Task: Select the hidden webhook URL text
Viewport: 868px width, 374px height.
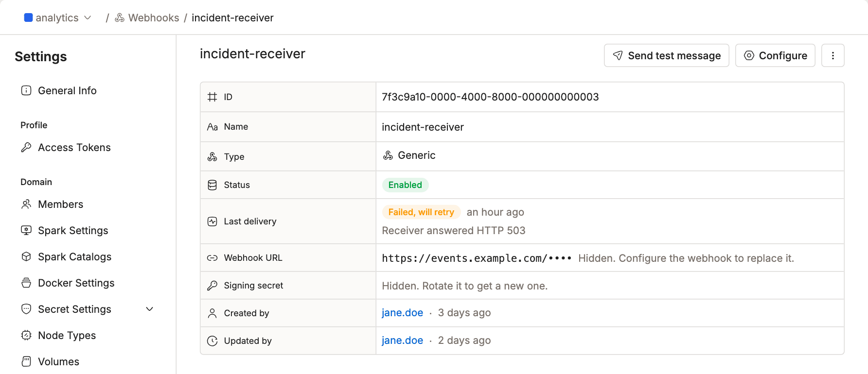Action: tap(477, 258)
